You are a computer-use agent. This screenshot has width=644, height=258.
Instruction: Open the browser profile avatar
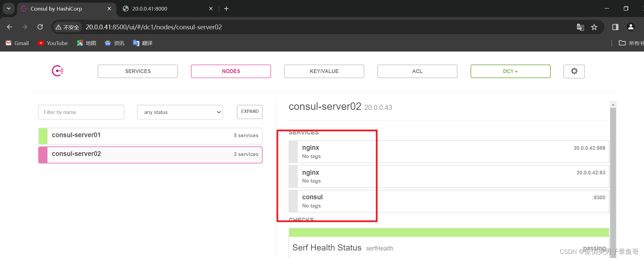[631, 27]
